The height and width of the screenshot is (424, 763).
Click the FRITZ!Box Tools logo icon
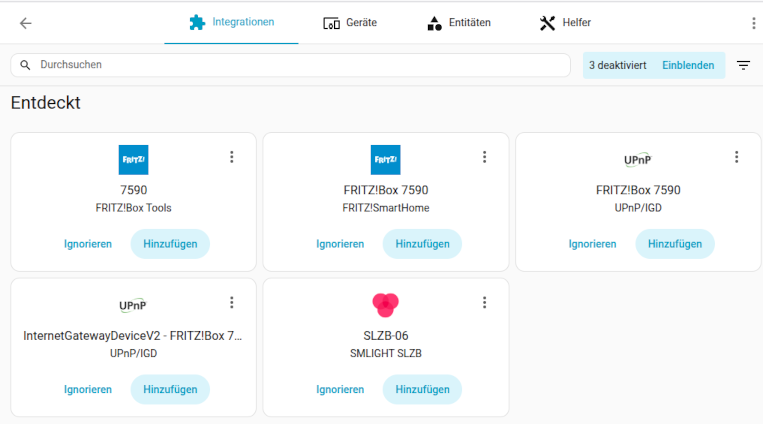[133, 159]
